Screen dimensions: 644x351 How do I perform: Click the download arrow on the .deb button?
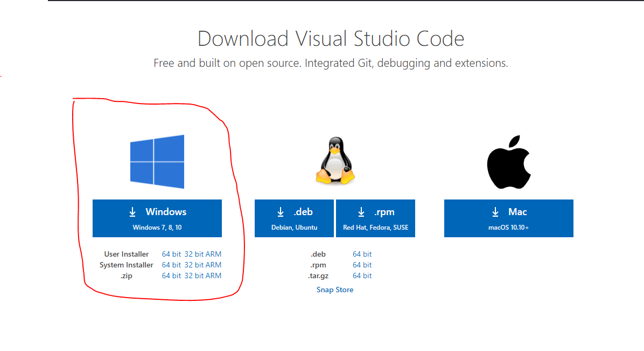coord(281,212)
